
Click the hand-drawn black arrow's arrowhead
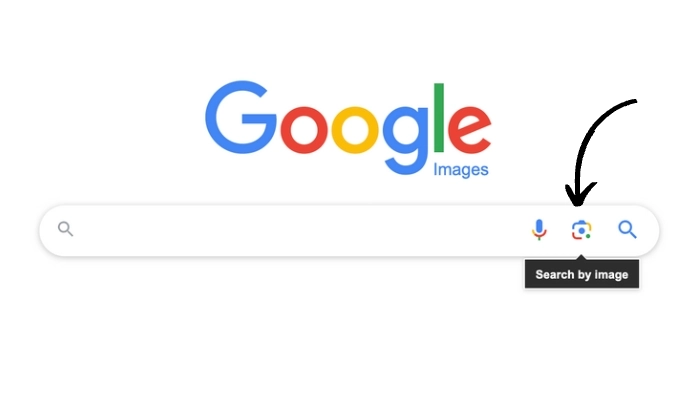tap(579, 195)
